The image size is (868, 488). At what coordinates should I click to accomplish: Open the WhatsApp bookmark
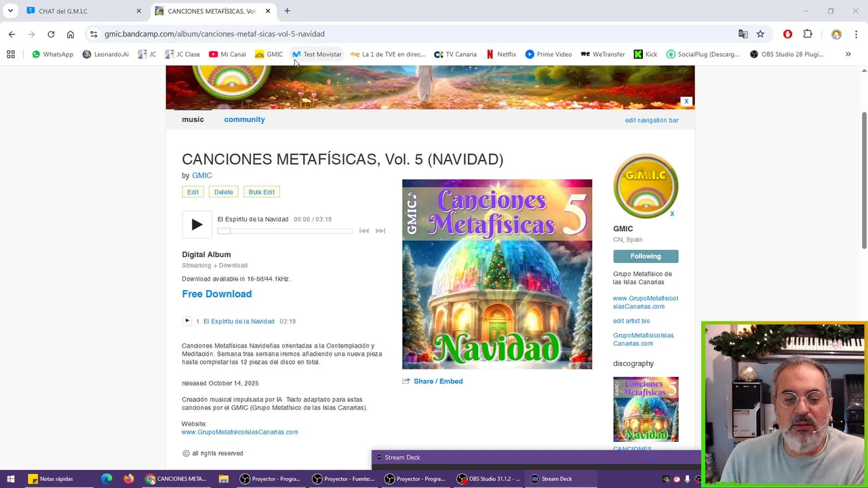pyautogui.click(x=52, y=54)
